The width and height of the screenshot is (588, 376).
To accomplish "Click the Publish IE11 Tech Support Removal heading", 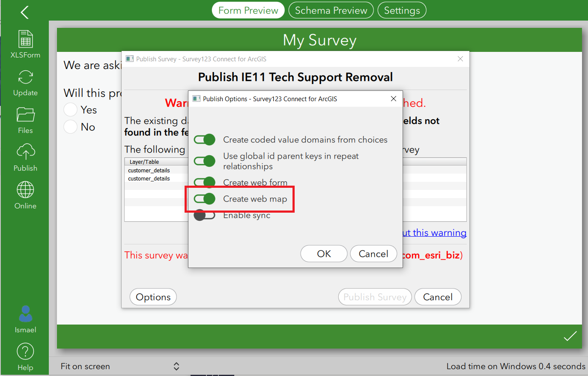I will tap(295, 77).
